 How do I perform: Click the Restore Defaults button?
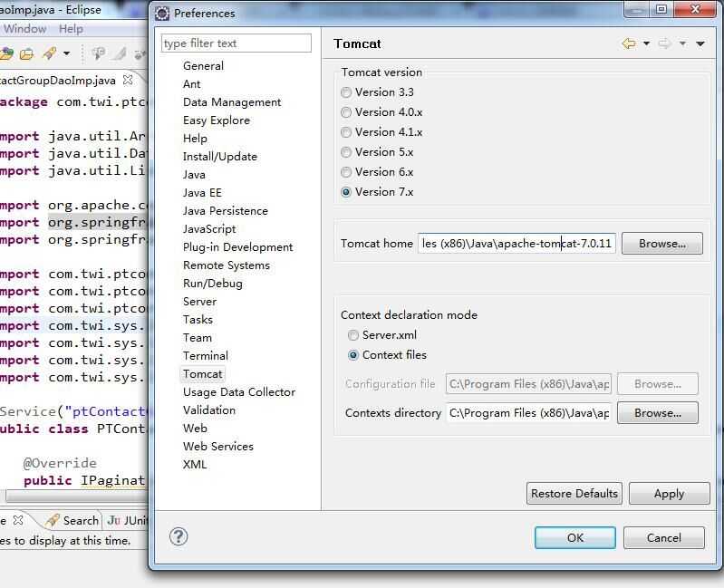[574, 494]
